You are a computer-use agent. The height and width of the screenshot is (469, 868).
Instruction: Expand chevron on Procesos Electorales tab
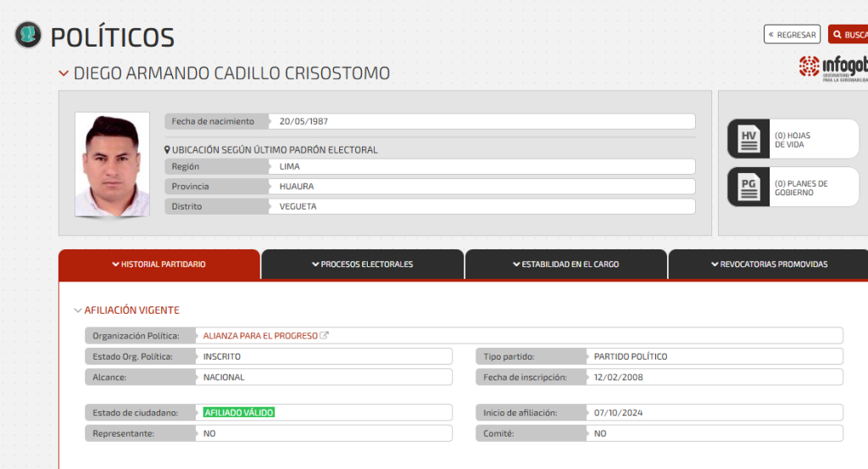click(x=315, y=265)
